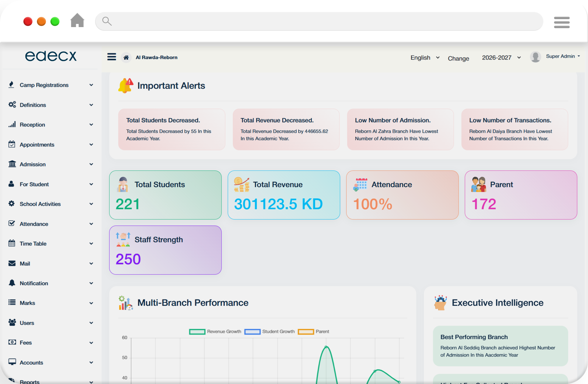588x384 pixels.
Task: Click the Definitions gears icon
Action: (x=12, y=104)
